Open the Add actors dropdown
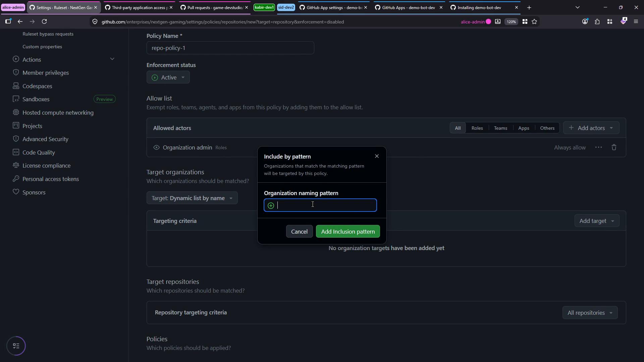This screenshot has height=362, width=644. tap(591, 128)
